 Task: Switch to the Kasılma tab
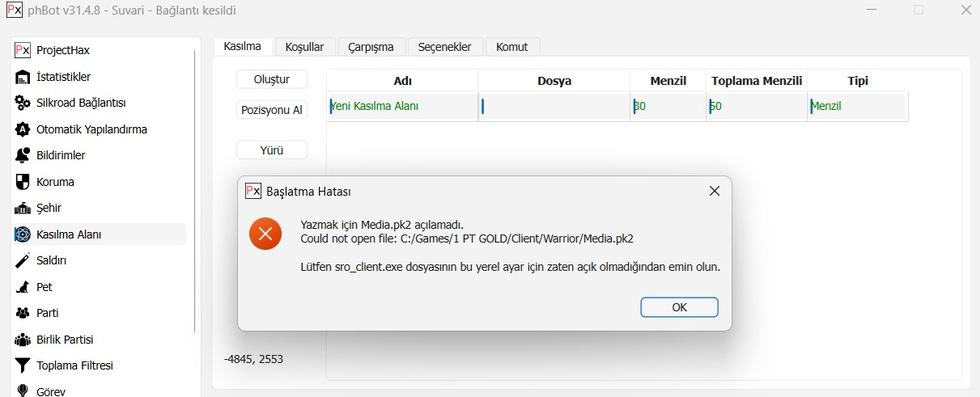pos(243,46)
